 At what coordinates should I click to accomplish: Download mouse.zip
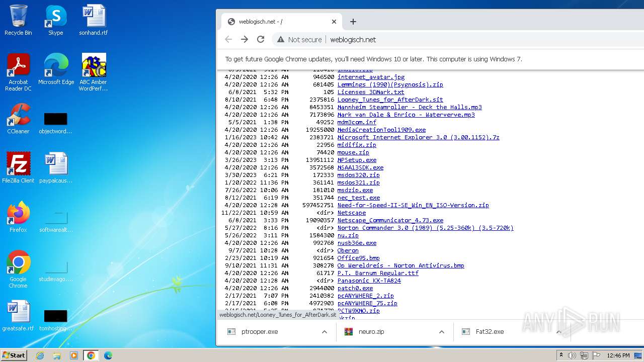point(353,152)
